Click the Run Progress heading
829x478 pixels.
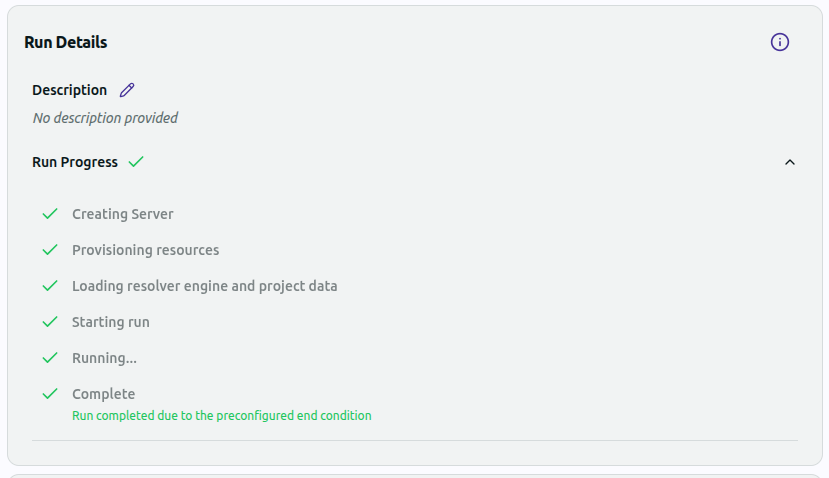point(75,162)
